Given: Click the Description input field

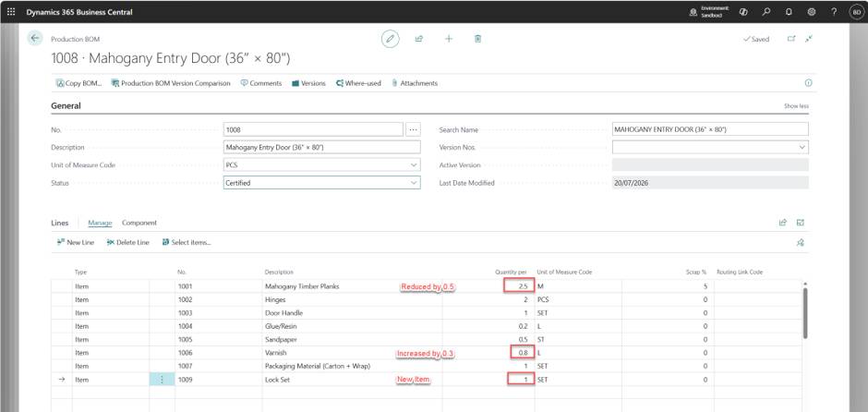Looking at the screenshot, I should coord(322,147).
